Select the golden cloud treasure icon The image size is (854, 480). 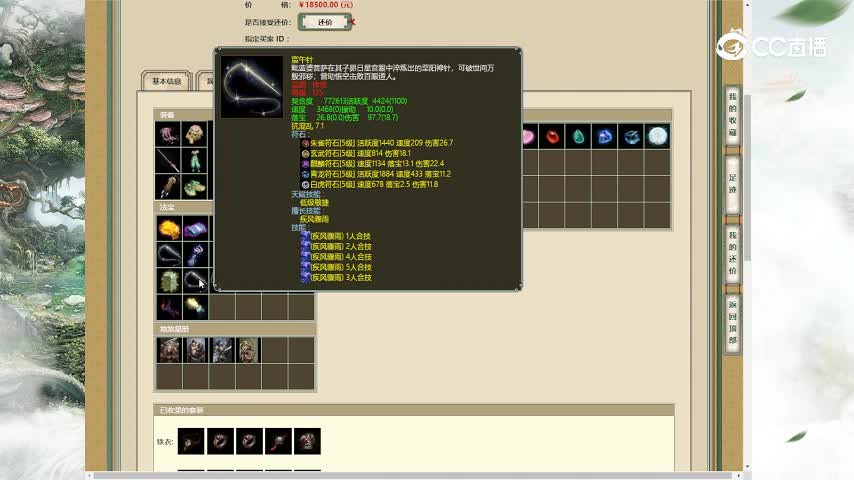pos(169,229)
